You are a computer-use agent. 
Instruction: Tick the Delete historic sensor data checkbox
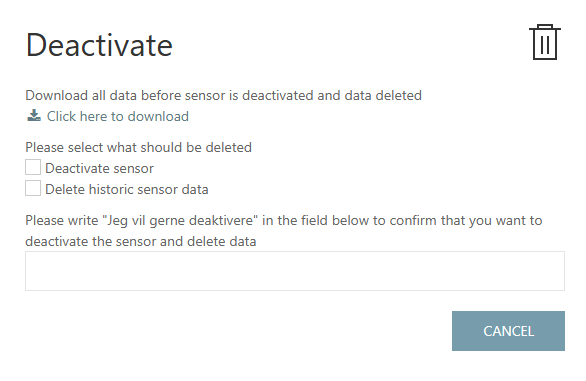point(33,188)
